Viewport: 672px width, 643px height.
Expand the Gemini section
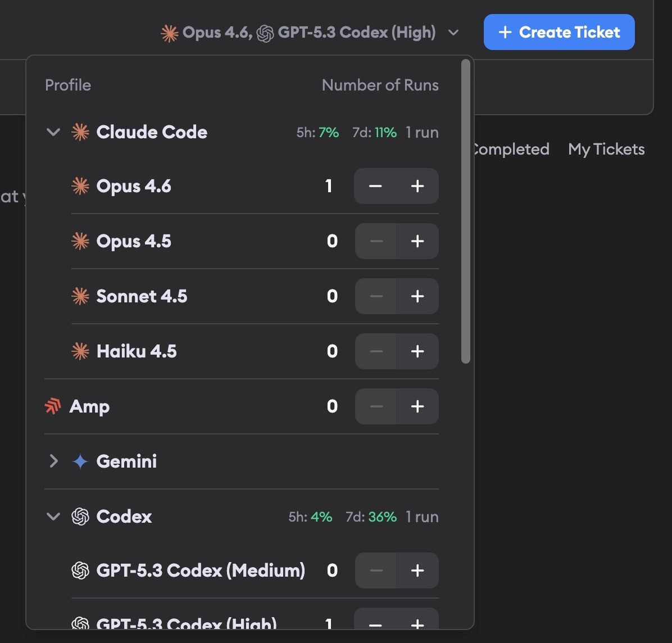click(x=53, y=461)
